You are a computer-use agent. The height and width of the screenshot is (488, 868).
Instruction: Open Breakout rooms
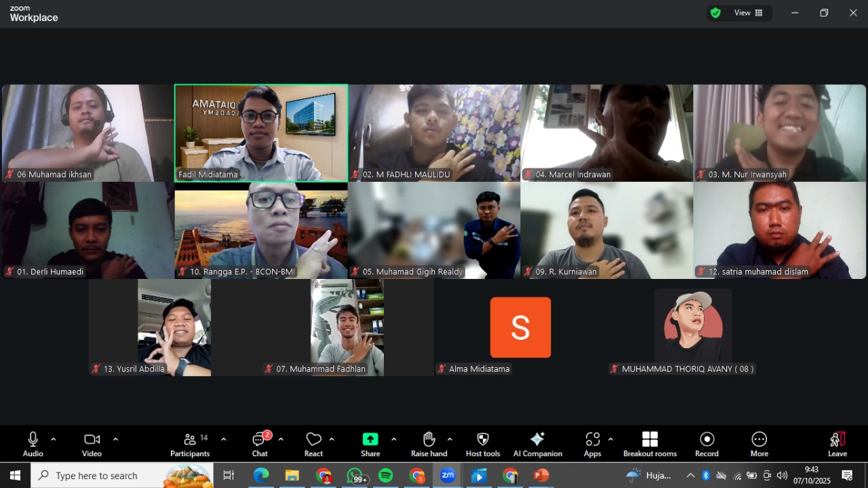pyautogui.click(x=650, y=444)
